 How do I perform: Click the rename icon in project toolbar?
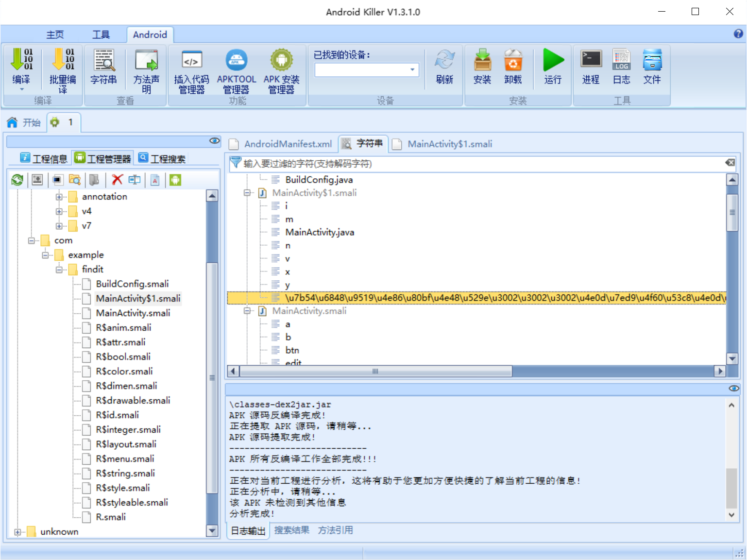point(135,180)
